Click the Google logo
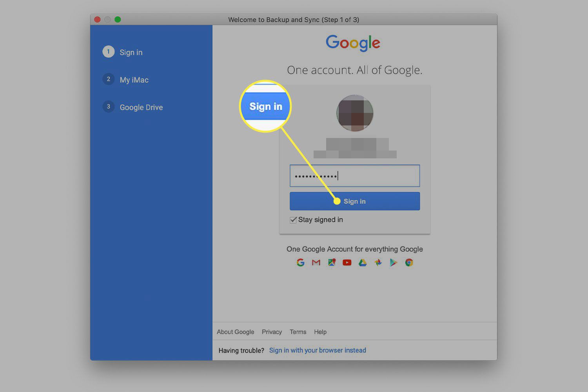This screenshot has height=392, width=588. 353,43
